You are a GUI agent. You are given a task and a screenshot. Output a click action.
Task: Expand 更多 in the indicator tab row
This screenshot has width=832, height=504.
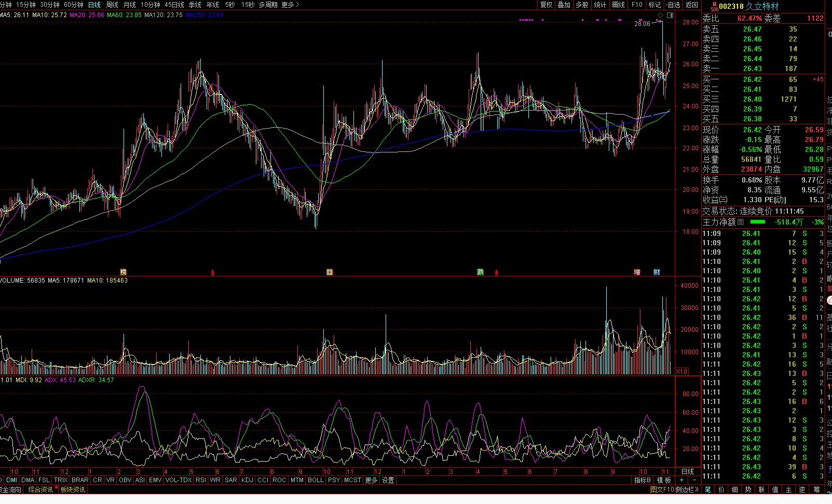[371, 480]
